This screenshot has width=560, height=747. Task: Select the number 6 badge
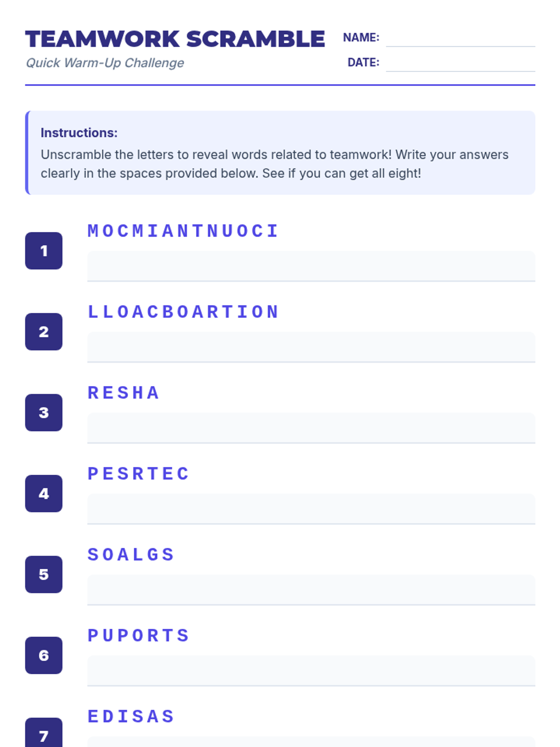coord(44,655)
